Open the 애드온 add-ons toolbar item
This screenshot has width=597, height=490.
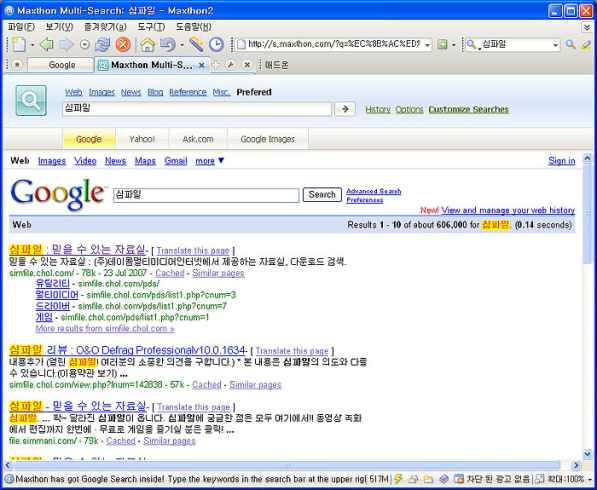coord(276,65)
